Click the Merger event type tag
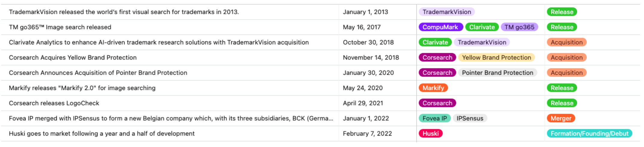Screen dimensions: 644x147 pos(561,118)
